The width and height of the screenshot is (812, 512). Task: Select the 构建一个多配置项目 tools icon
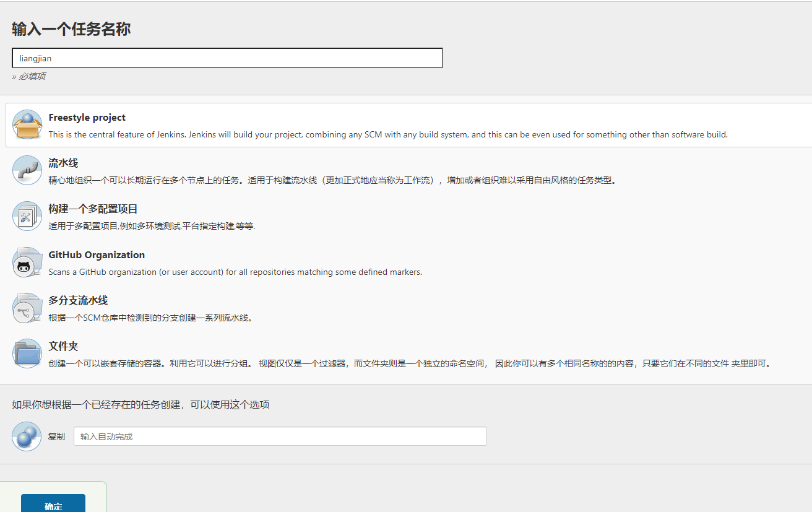click(27, 216)
